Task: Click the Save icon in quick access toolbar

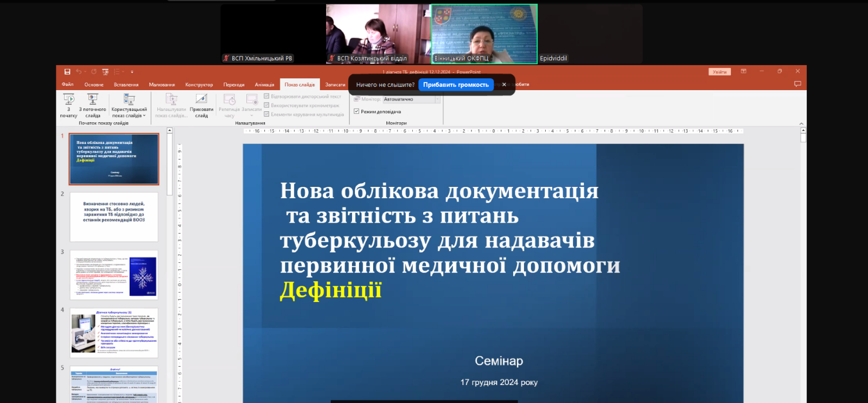Action: [x=67, y=72]
